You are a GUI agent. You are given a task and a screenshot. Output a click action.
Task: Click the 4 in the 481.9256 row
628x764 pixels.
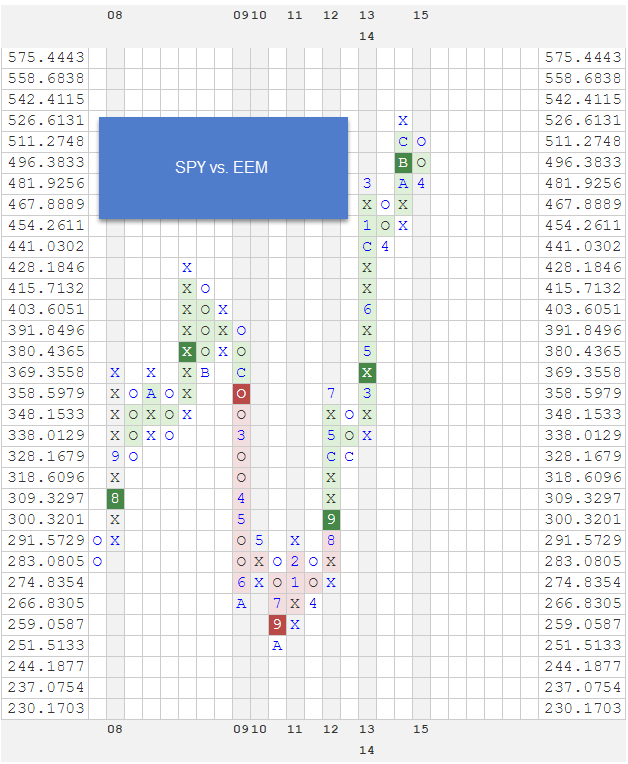click(x=421, y=184)
